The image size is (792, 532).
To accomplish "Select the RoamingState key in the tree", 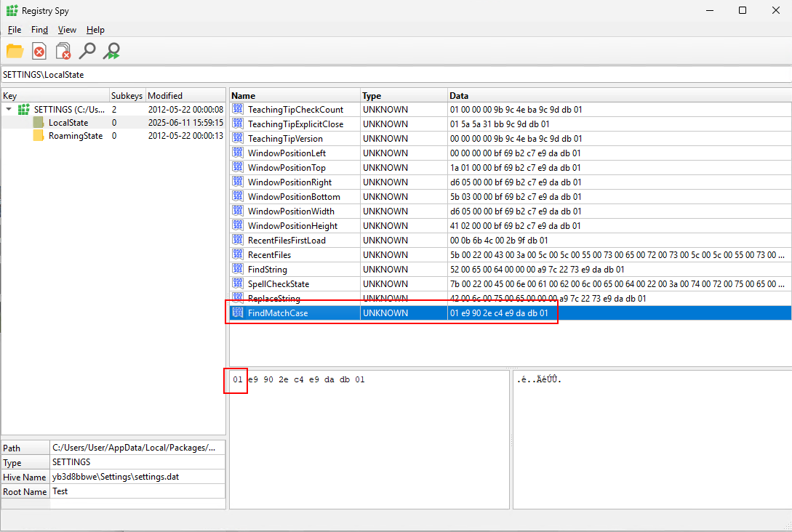I will (75, 136).
